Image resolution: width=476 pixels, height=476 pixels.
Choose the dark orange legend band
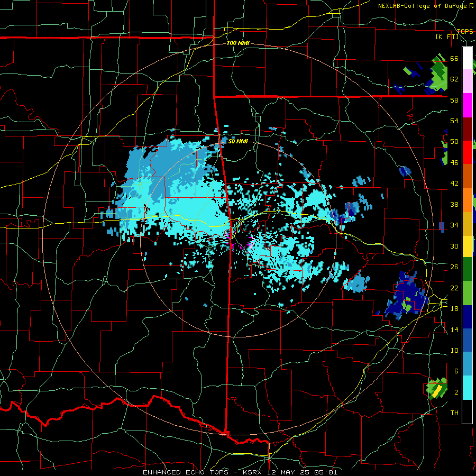[x=467, y=176]
